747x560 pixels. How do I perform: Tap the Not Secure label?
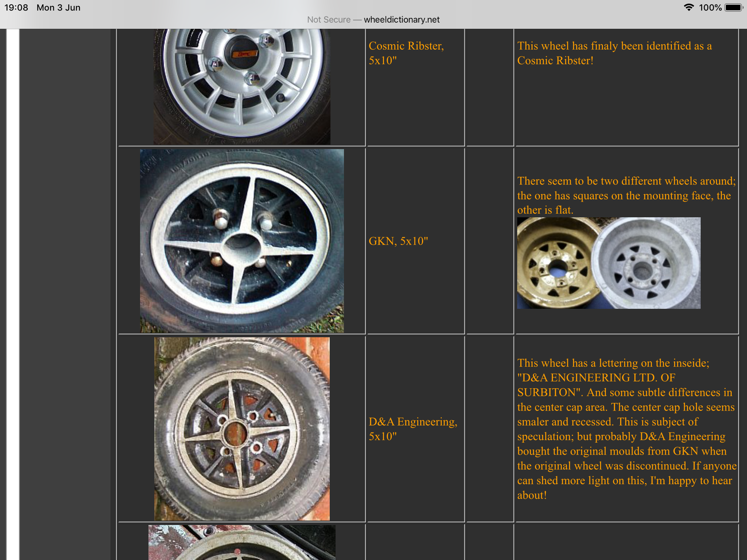point(329,20)
